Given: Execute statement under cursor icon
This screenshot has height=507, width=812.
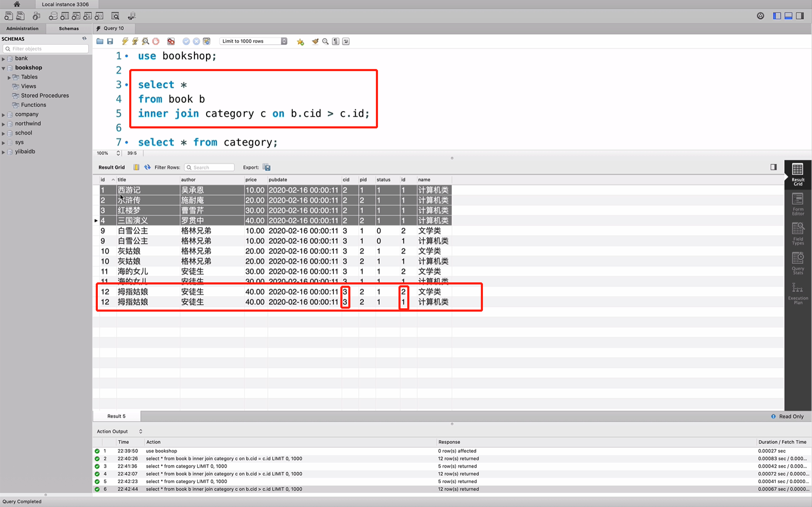Looking at the screenshot, I should 135,41.
